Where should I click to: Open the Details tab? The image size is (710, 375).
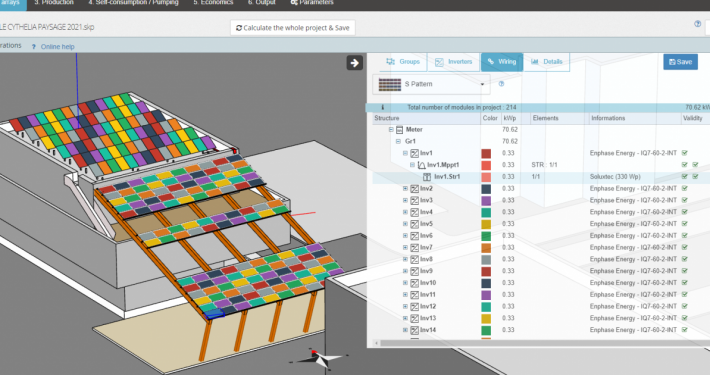(547, 62)
